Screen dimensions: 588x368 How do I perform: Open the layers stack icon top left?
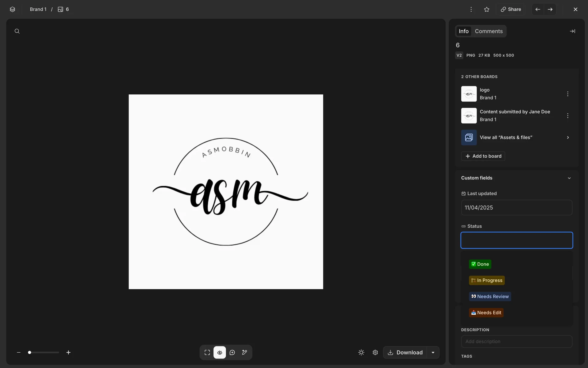pyautogui.click(x=12, y=10)
